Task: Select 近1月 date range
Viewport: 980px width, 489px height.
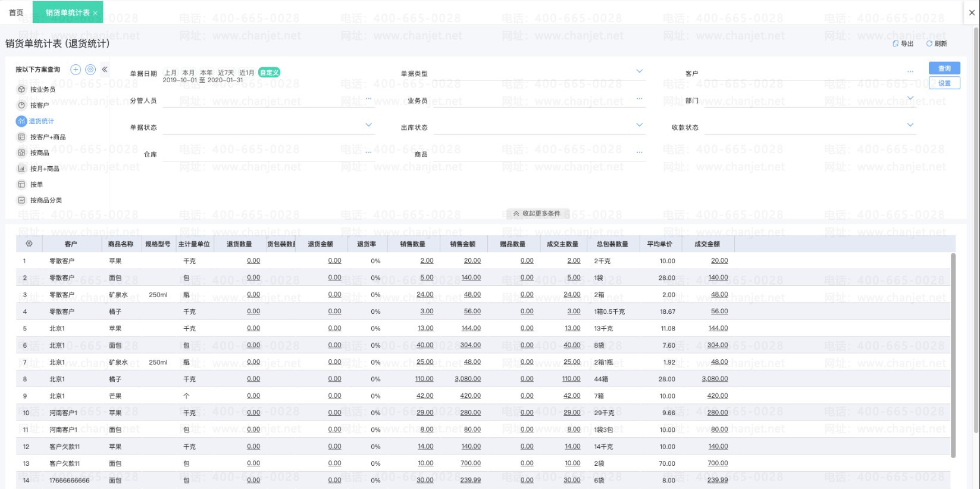Action: click(247, 73)
